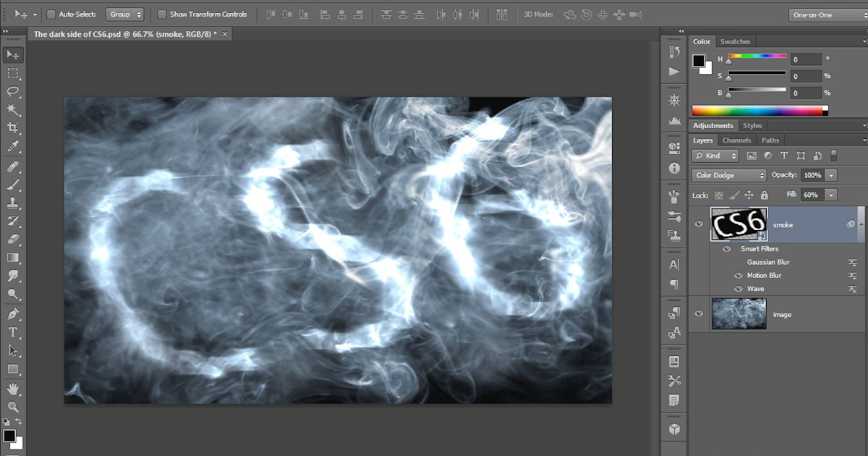Select the CS6 smoke layer thumbnail
Image resolution: width=868 pixels, height=456 pixels.
738,224
